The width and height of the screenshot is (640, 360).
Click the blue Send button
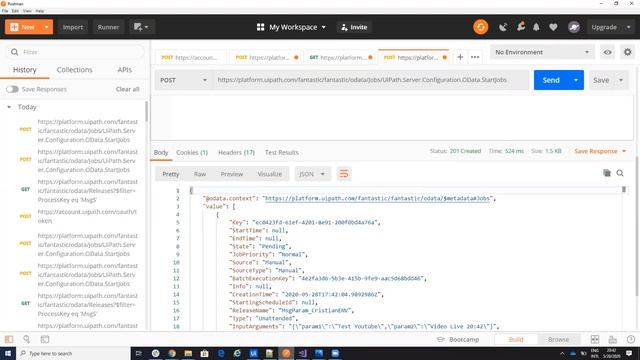[551, 80]
